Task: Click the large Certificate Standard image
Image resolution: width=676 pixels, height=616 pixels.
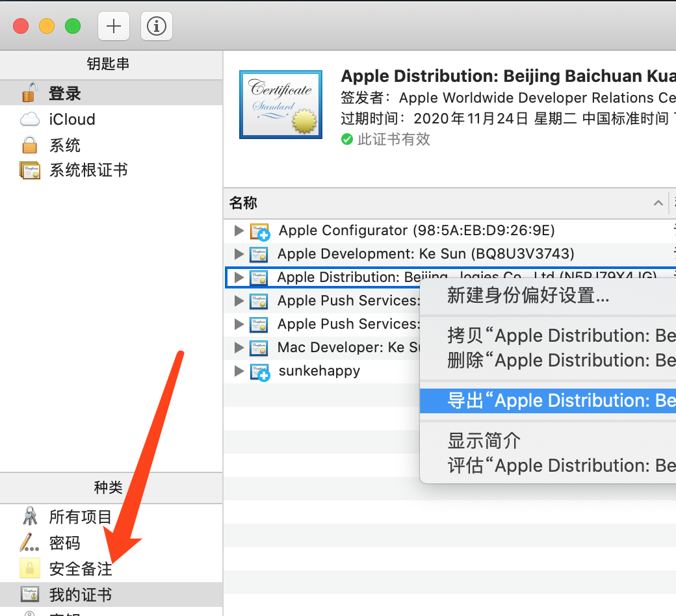Action: point(281,105)
